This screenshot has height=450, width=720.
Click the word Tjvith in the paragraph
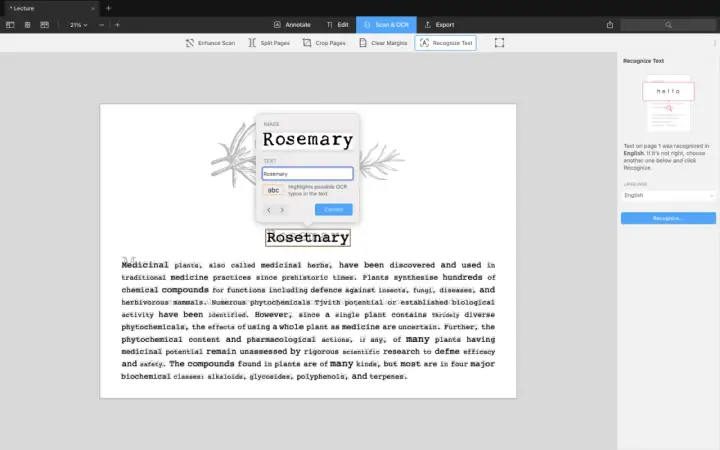point(327,302)
